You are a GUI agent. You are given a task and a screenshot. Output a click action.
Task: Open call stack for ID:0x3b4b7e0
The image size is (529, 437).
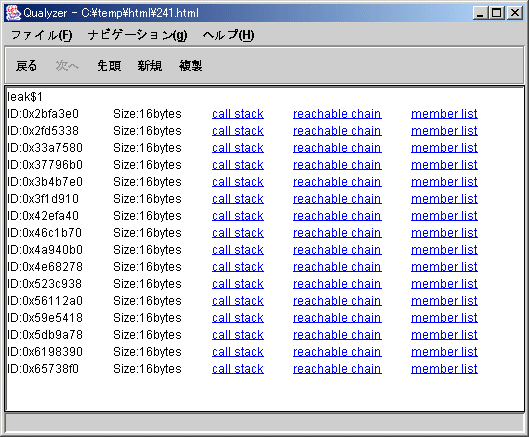[x=238, y=182]
